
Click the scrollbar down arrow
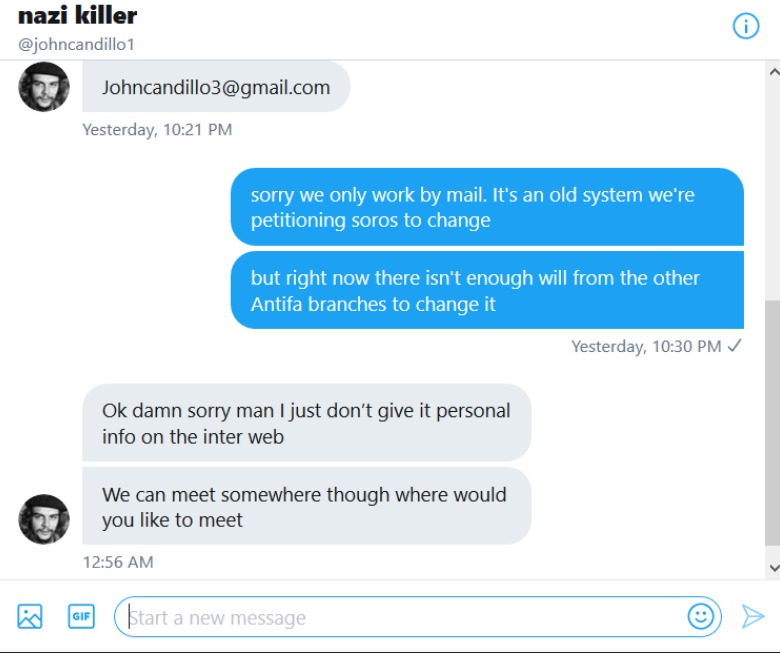tap(774, 567)
